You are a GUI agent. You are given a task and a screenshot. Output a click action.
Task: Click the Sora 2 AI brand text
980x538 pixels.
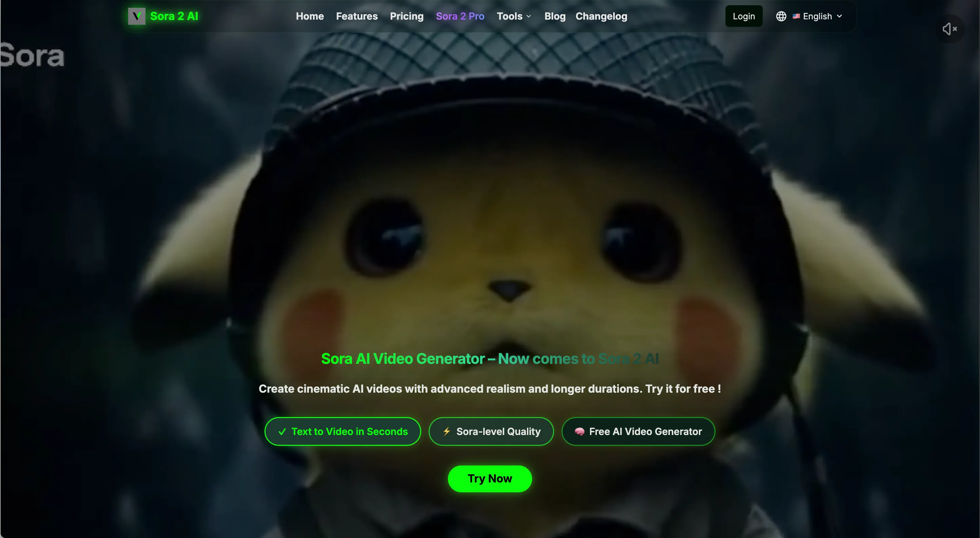(x=174, y=16)
